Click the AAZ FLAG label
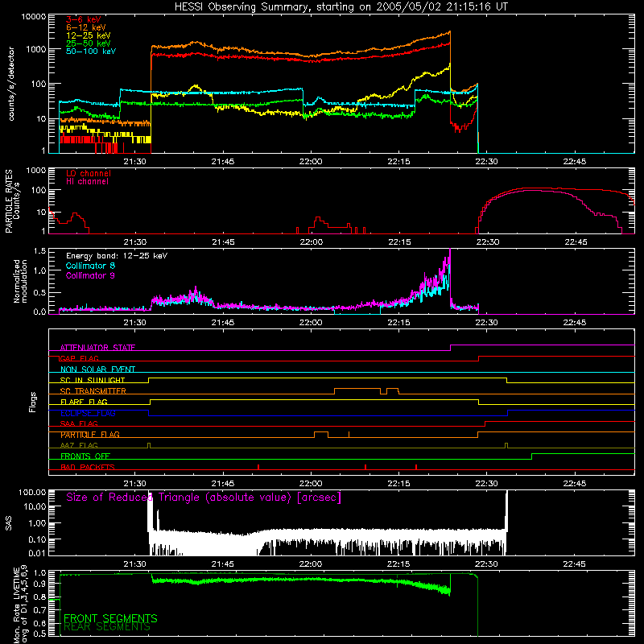 (x=79, y=445)
